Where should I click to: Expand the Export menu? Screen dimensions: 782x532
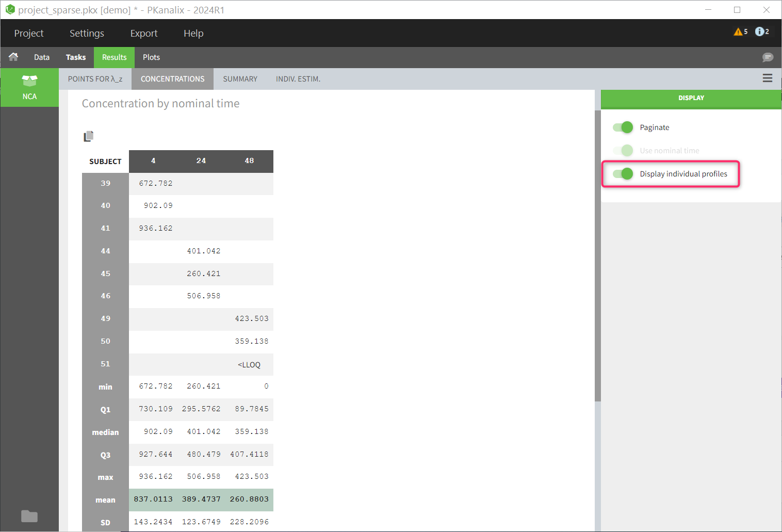144,33
